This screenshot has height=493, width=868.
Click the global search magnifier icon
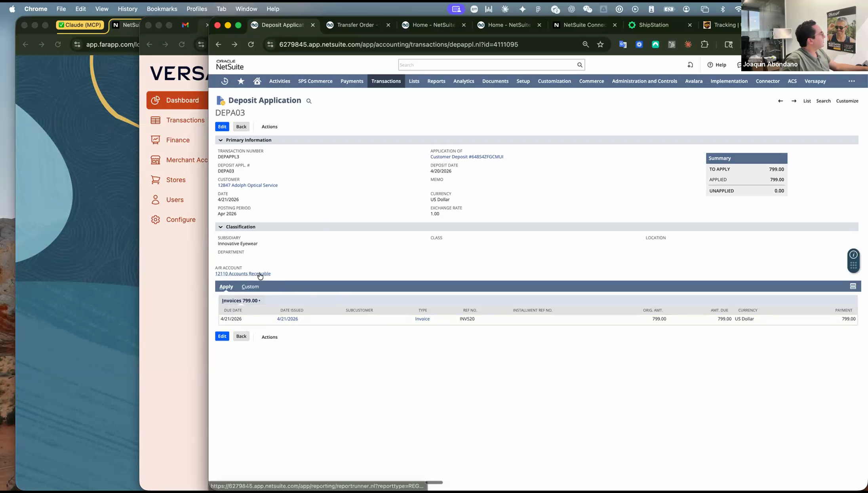[580, 65]
